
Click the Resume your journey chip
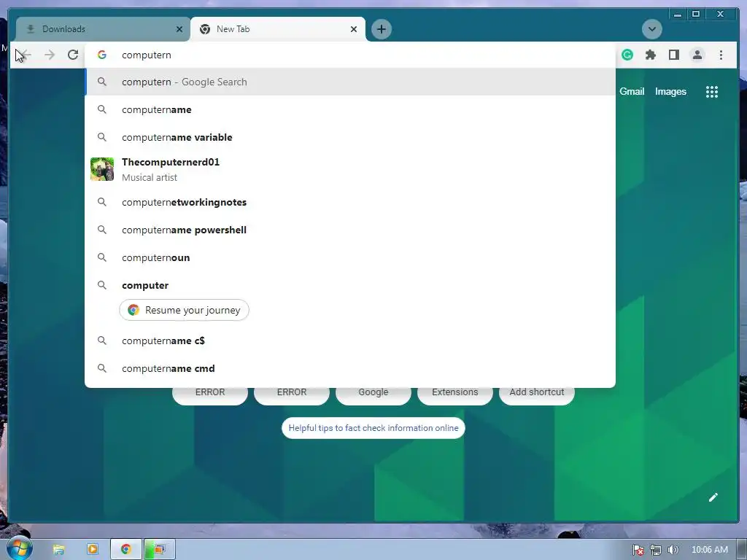184,310
